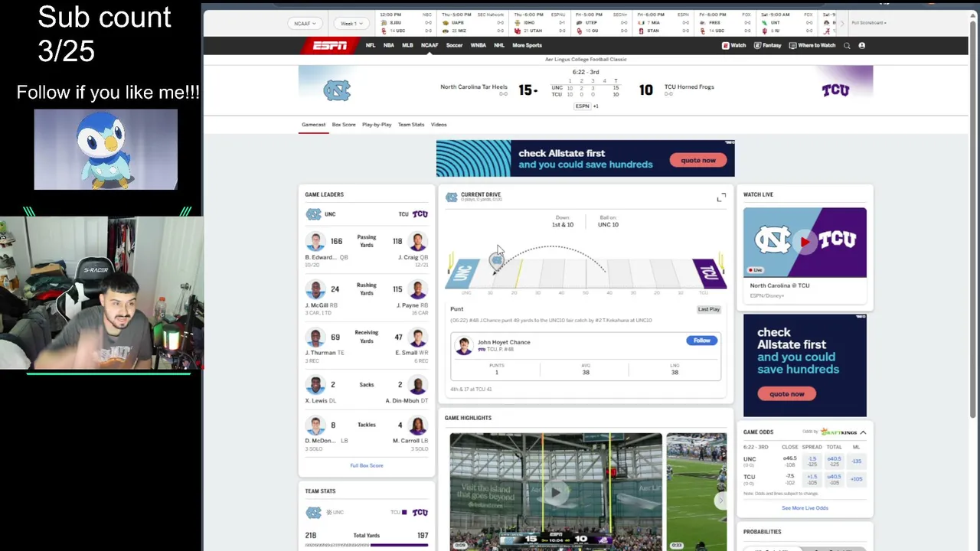This screenshot has width=980, height=551.
Task: Click John Hoyet Chance player headshot
Action: (464, 345)
